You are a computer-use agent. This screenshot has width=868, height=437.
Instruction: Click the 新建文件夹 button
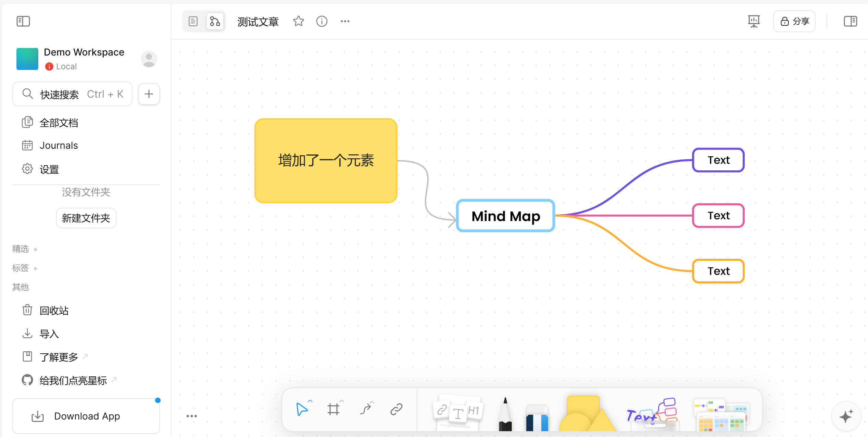tap(86, 218)
